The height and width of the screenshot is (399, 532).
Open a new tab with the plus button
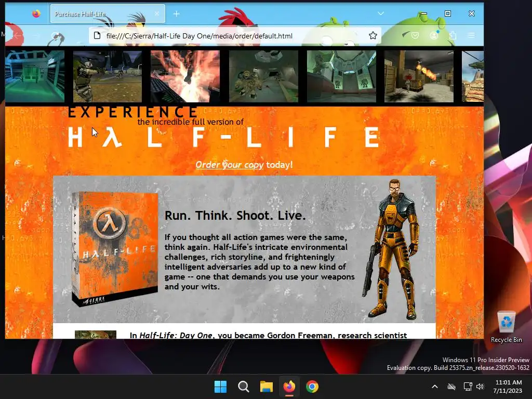[x=177, y=14]
